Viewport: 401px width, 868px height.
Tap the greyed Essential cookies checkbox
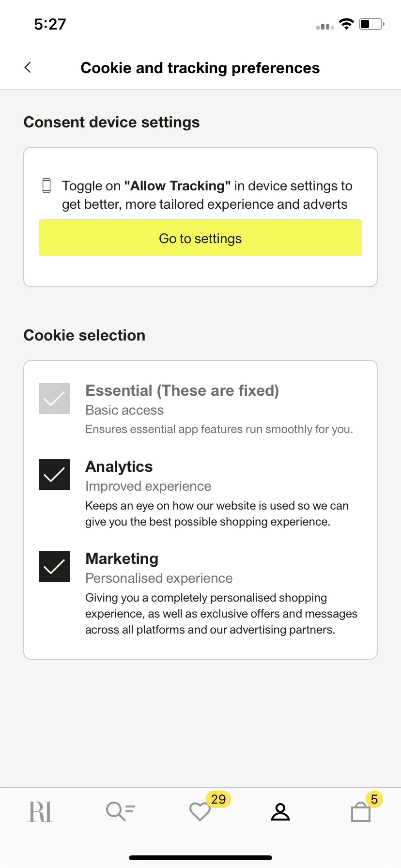54,399
